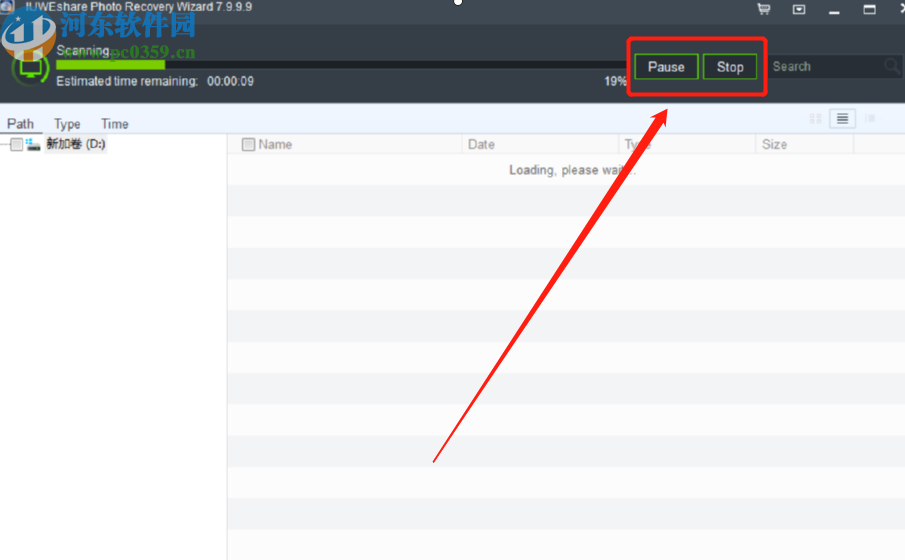Click the estimated time 00:00:09
This screenshot has width=905, height=560.
tap(230, 81)
